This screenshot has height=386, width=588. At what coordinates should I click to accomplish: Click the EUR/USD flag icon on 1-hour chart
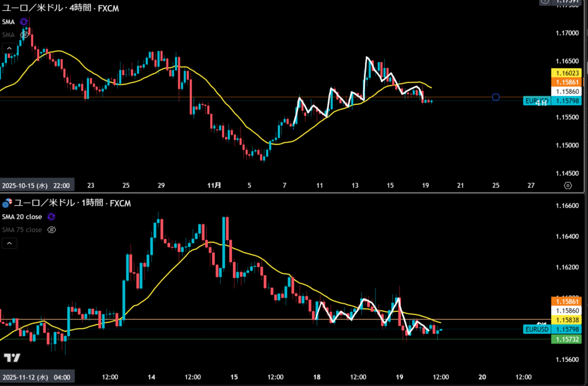tap(7, 203)
